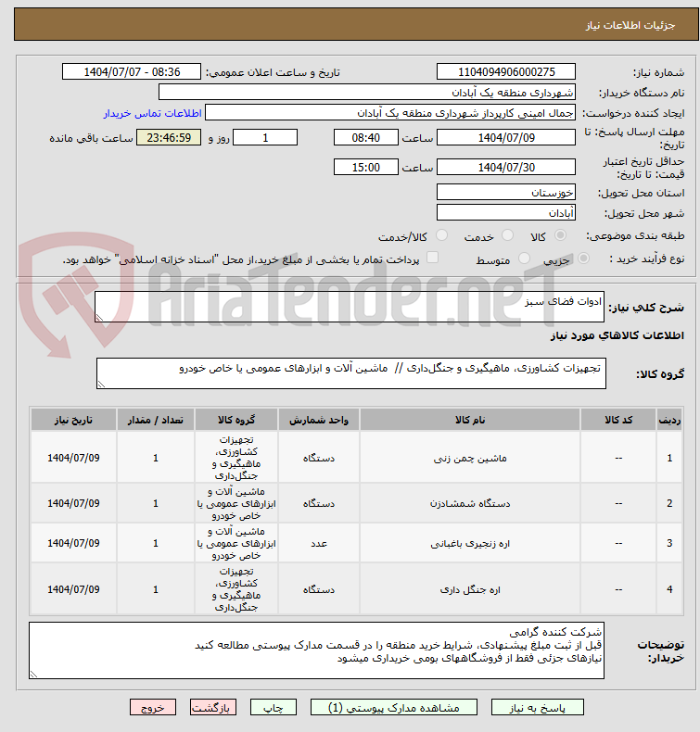Viewport: 700px width, 732px height.
Task: Click the remaining days field showing 1
Action: pos(265,138)
